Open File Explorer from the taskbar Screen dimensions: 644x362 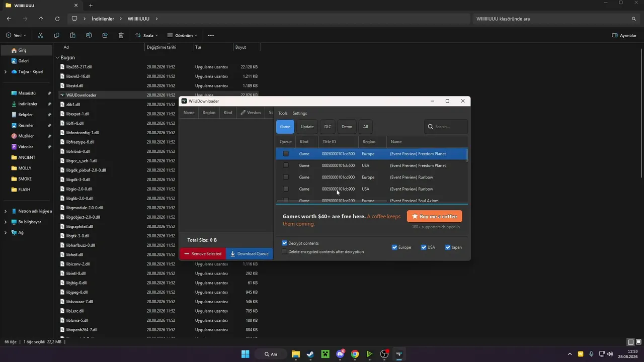(295, 354)
